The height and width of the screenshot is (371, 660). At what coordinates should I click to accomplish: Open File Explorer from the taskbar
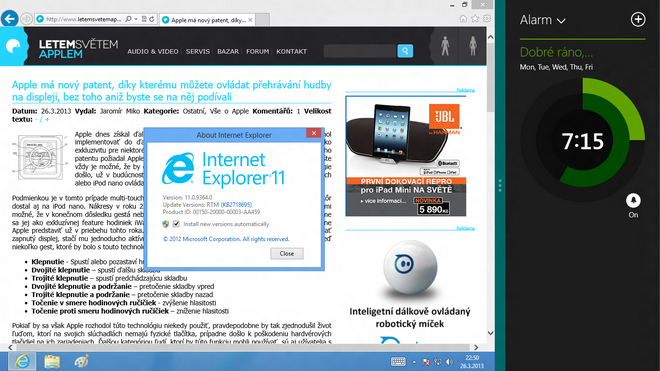pos(52,362)
